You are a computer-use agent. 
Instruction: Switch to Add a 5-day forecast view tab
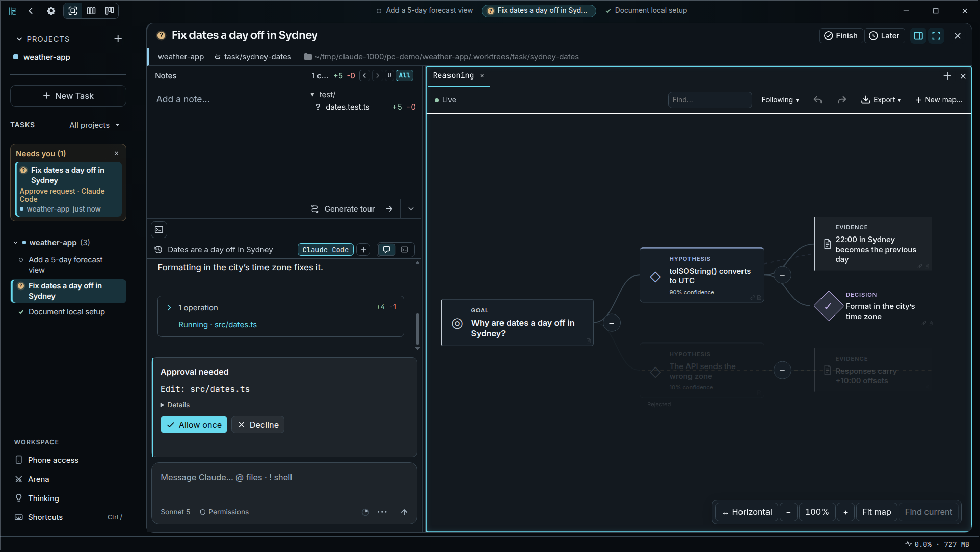[425, 10]
